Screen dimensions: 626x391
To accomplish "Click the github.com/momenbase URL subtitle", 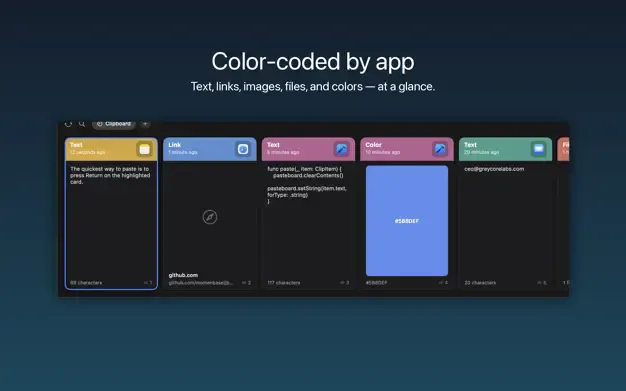I will tap(201, 283).
